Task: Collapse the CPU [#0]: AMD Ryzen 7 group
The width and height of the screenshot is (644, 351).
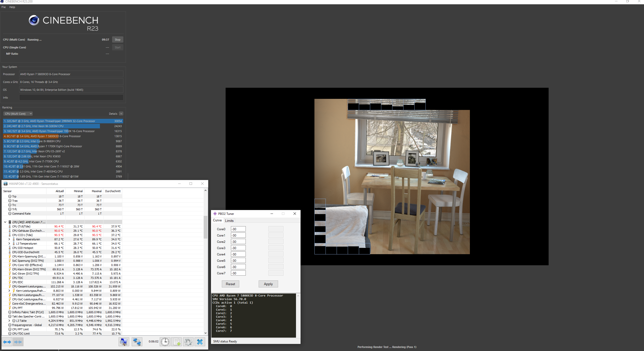Action: pos(5,222)
